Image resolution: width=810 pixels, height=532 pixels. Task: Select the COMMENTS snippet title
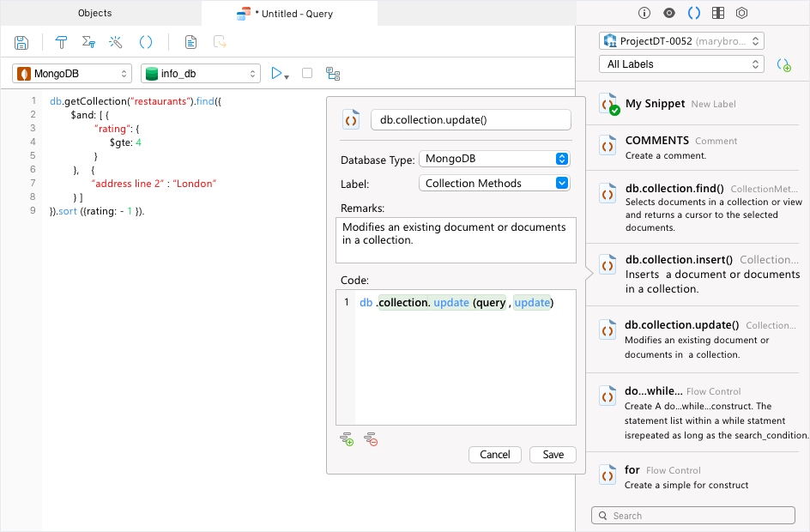click(657, 141)
